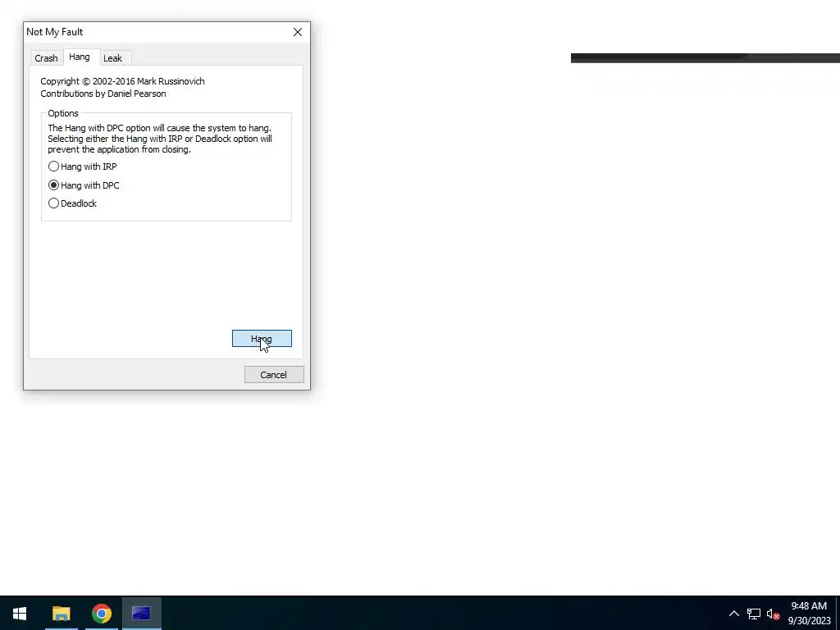This screenshot has width=840, height=630.
Task: Choose the Hang with DPC radio button
Action: pyautogui.click(x=84, y=185)
